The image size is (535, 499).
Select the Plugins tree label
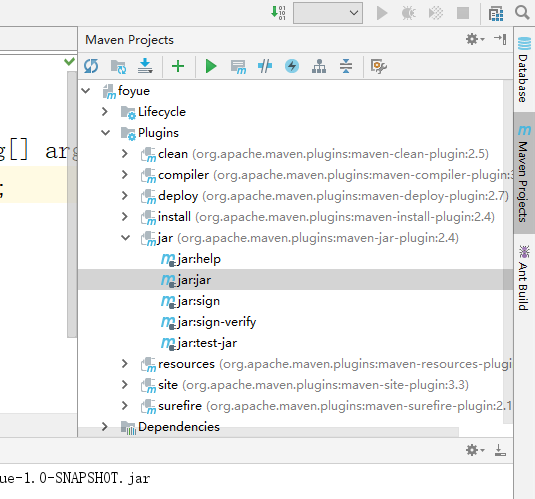coord(158,133)
